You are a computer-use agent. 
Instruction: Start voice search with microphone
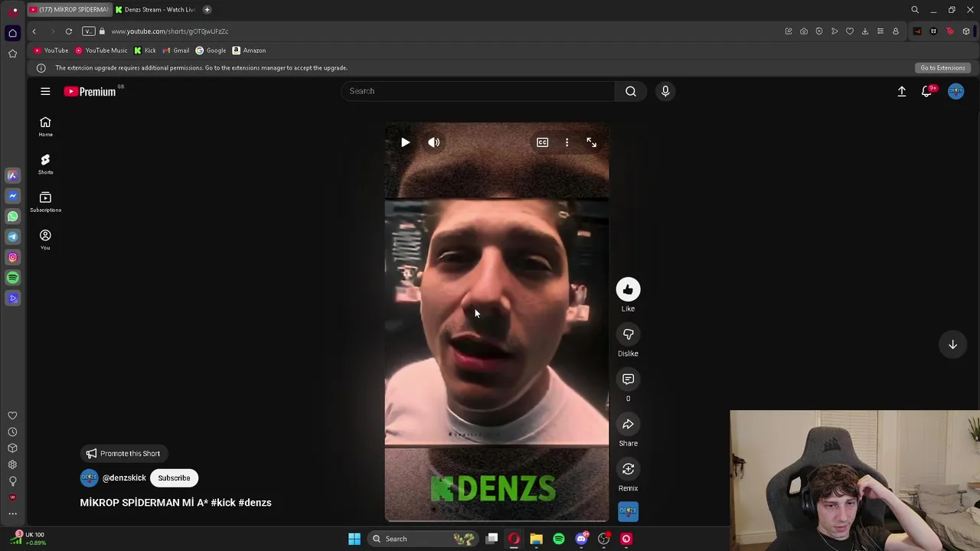(665, 91)
